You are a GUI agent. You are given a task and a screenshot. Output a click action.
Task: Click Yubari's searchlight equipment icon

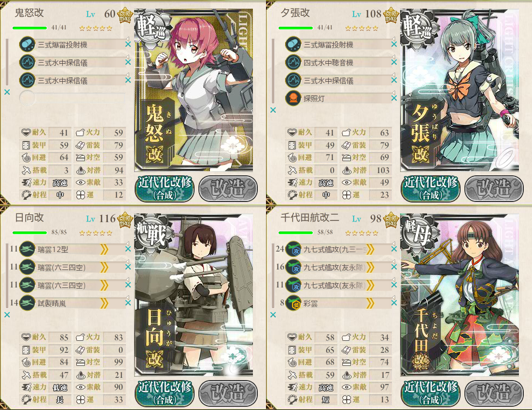(x=293, y=98)
